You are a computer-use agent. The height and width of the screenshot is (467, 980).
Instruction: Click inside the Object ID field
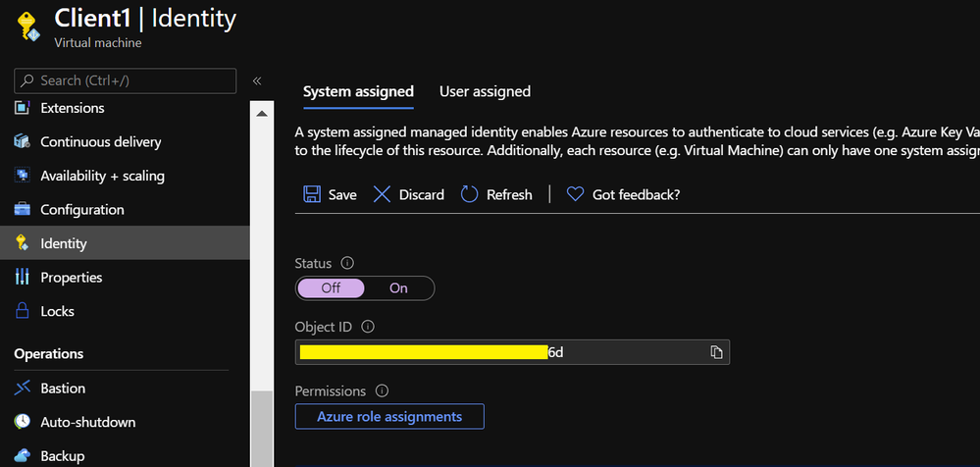[512, 352]
